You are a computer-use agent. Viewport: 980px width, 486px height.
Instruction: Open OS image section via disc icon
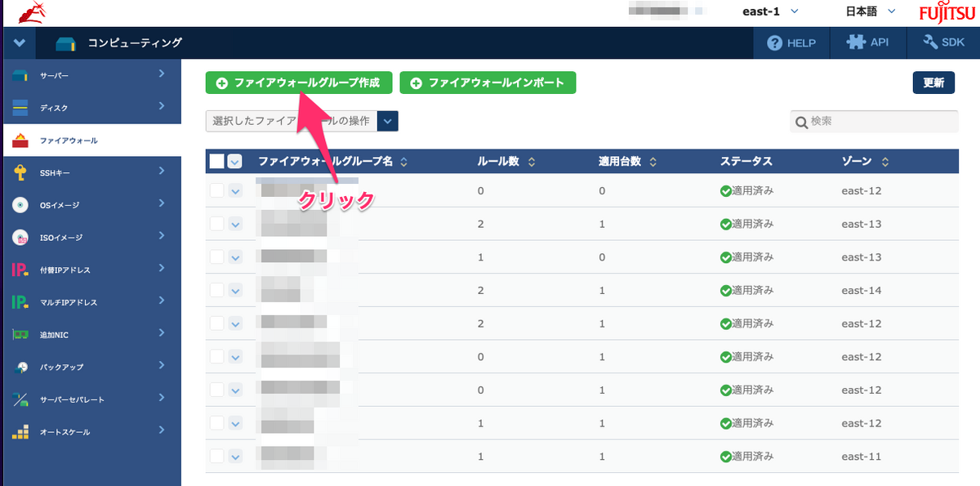coord(20,205)
